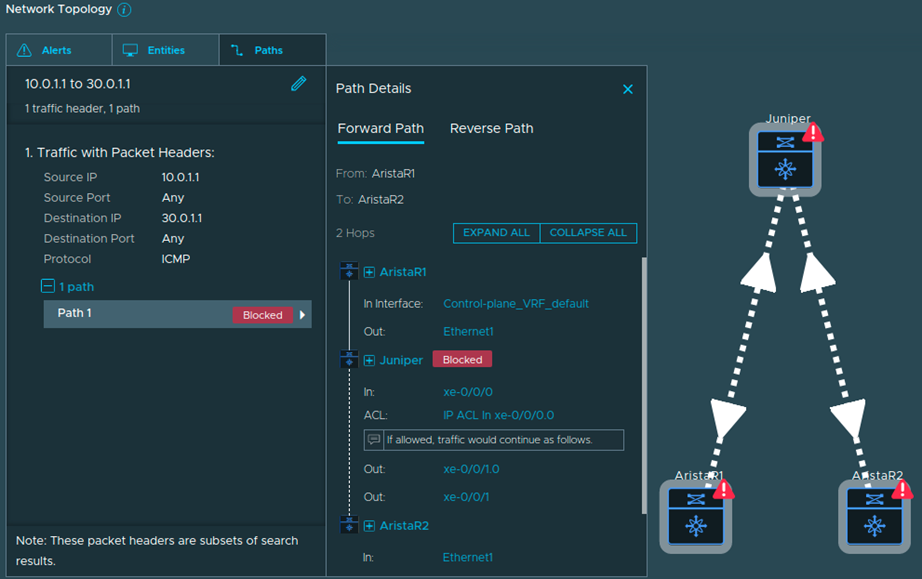Click the comment icon beside 'If allowed' note
This screenshot has height=579, width=922.
coord(373,440)
